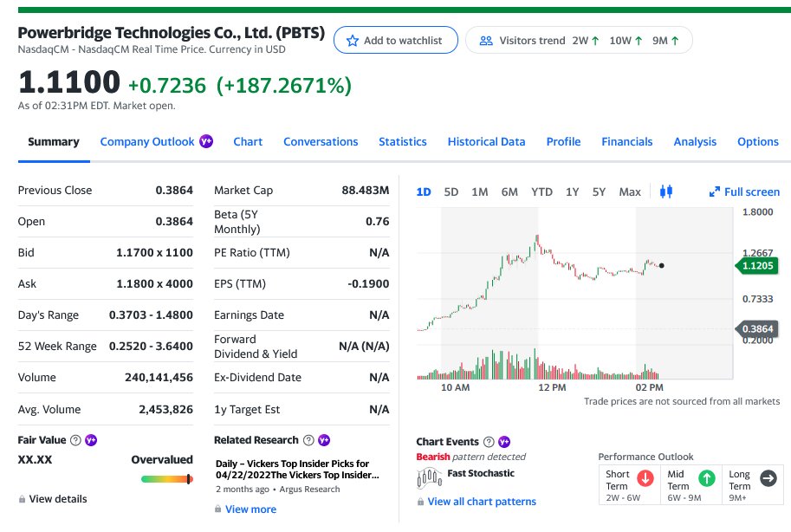The height and width of the screenshot is (532, 791).
Task: Click the Y+ badge beside Fair Value
Action: pos(91,440)
